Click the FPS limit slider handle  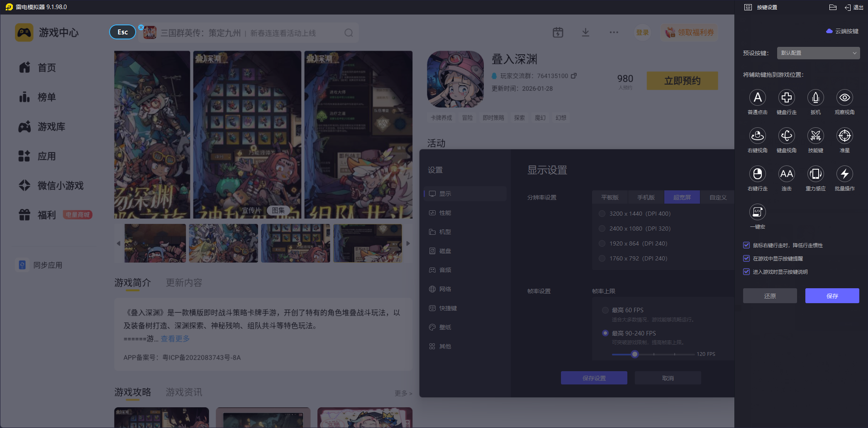pos(635,354)
